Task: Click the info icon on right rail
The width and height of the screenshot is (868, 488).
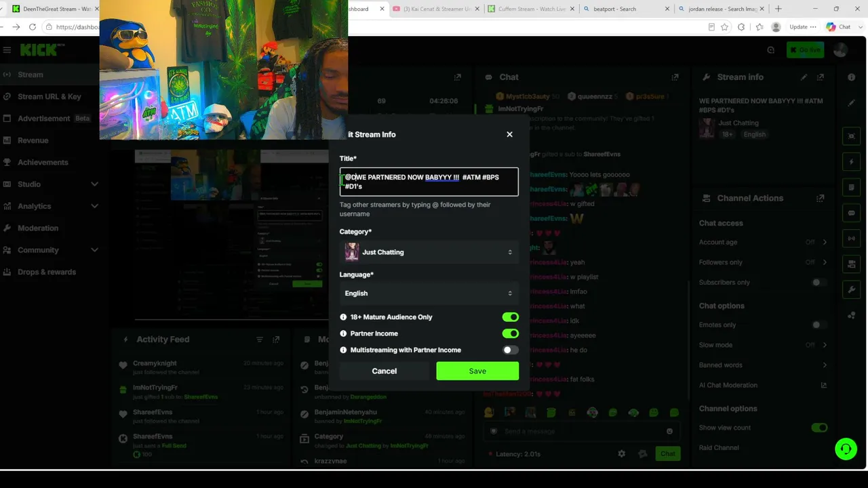Action: coord(852,77)
